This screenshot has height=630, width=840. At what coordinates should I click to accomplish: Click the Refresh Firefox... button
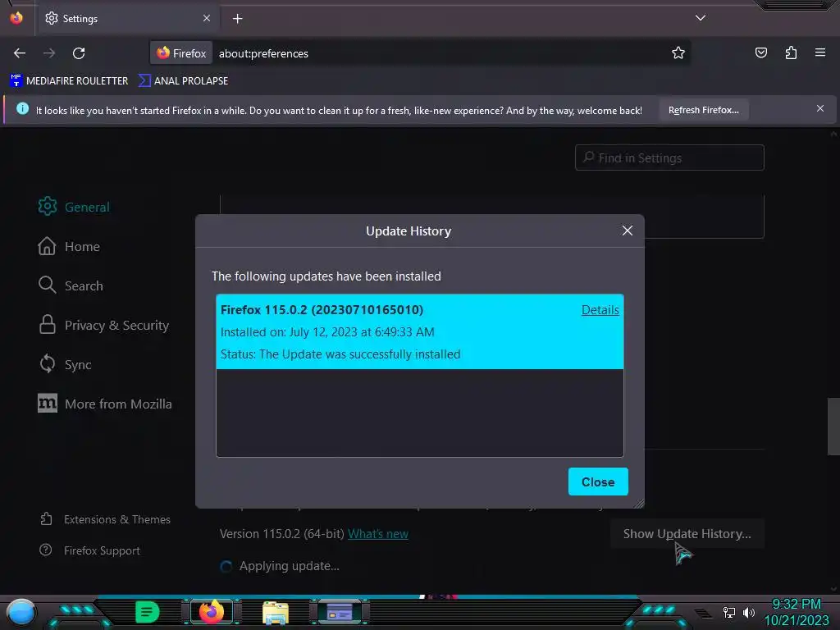coord(703,111)
